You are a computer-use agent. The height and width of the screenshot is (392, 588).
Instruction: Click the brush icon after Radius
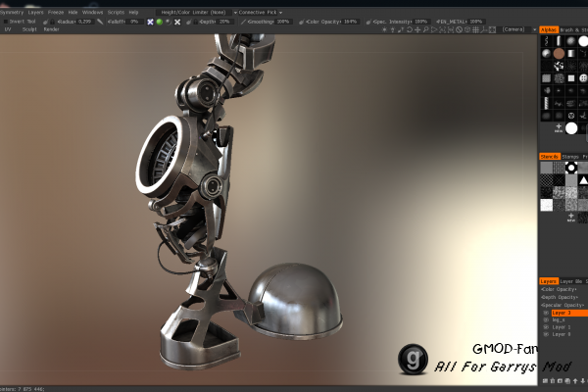[100, 22]
